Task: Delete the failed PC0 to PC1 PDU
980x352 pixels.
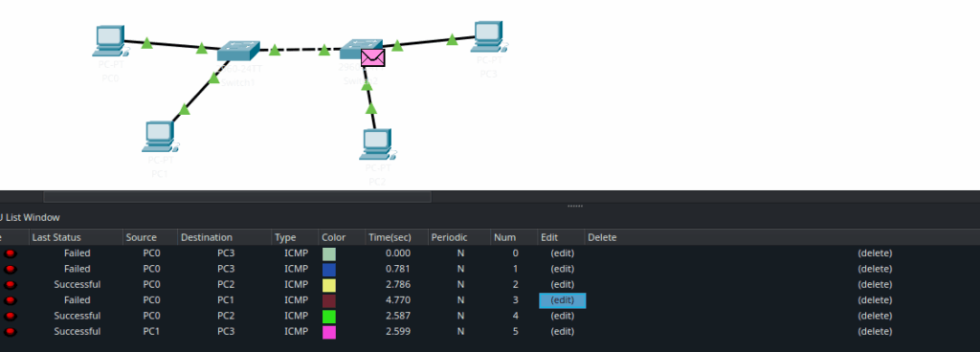Action: [x=875, y=300]
